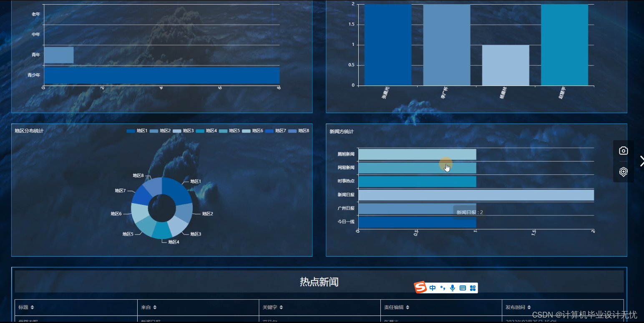
Task: Toggle the 地区5 legend item
Action: click(x=229, y=131)
